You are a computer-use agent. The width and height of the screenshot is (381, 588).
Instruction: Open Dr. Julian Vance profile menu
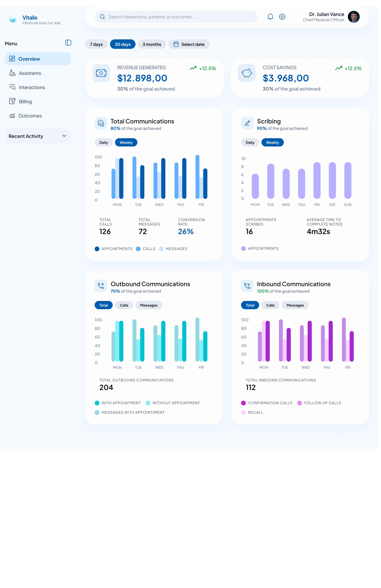pos(331,17)
